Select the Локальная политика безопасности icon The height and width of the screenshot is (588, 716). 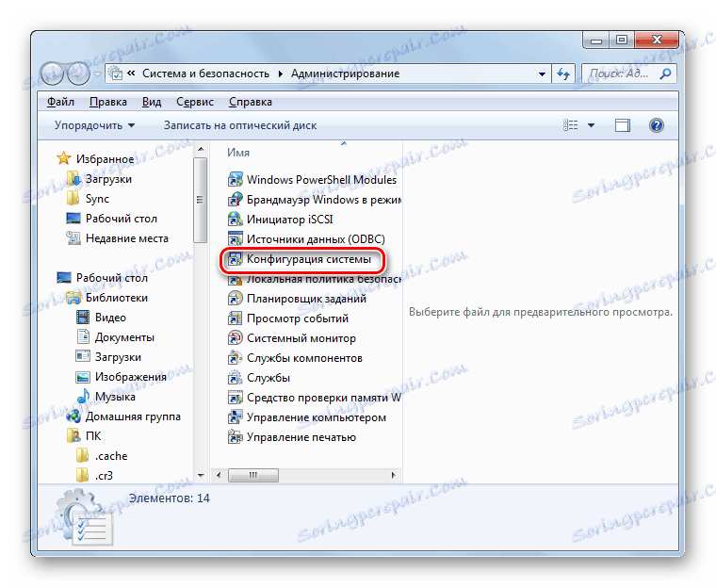coord(235,280)
